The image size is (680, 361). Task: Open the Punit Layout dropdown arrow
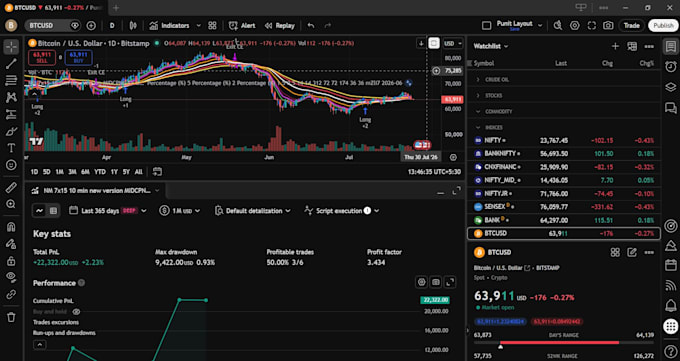coord(540,26)
